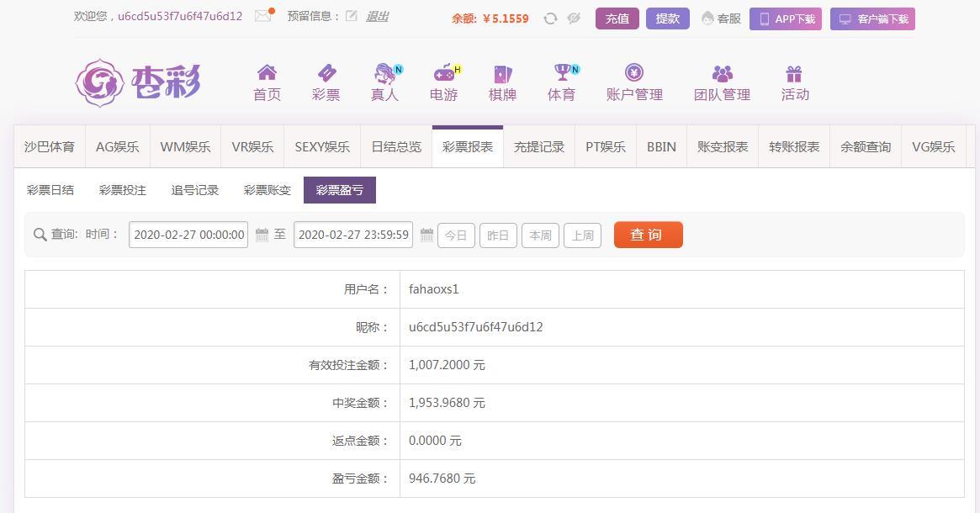The height and width of the screenshot is (513, 980).
Task: Click end time input field
Action: coord(353,235)
